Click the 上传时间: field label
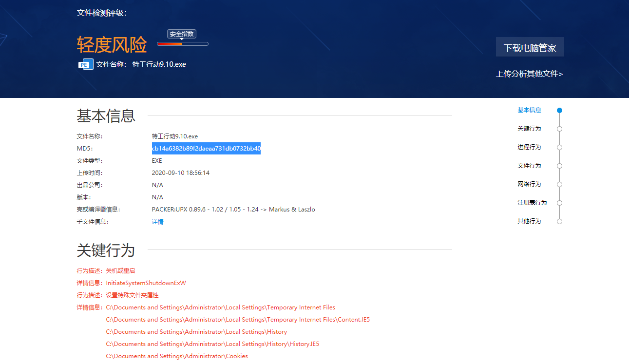This screenshot has height=364, width=629. pyautogui.click(x=90, y=173)
